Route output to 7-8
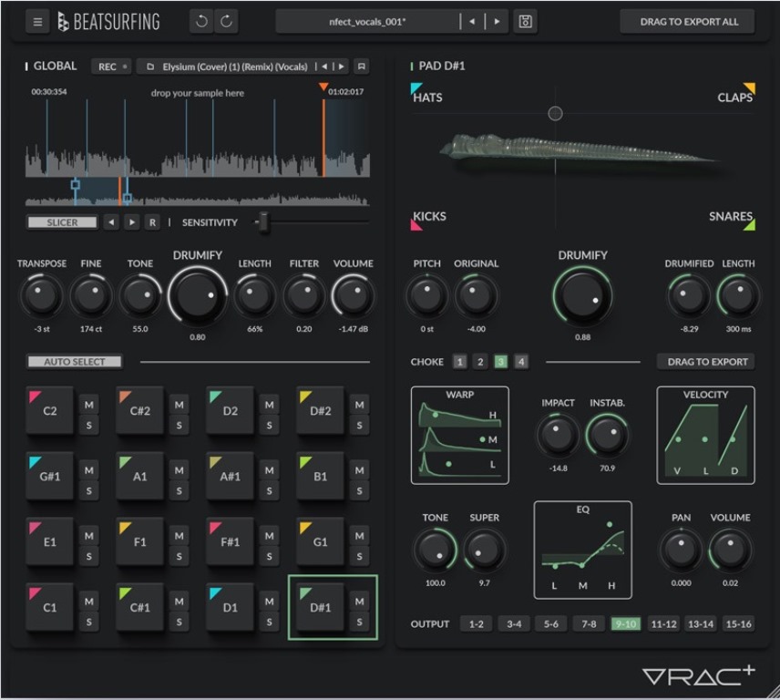The width and height of the screenshot is (780, 700). (x=589, y=623)
